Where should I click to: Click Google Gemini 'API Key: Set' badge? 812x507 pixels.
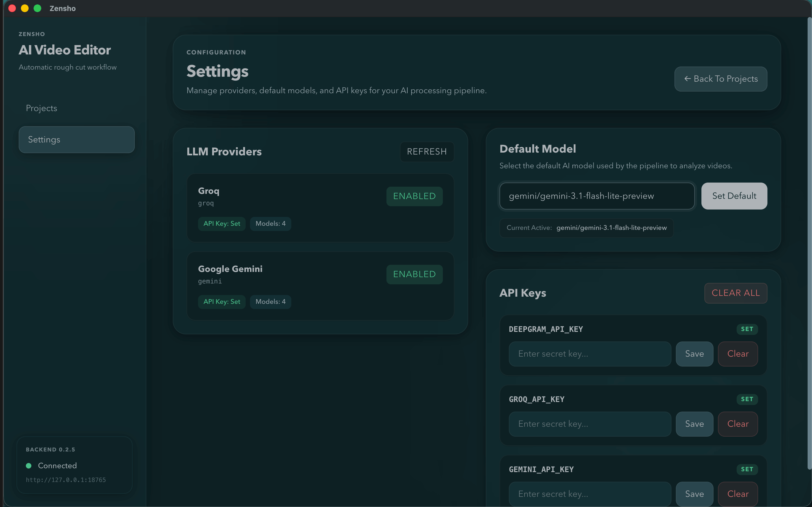[222, 302]
